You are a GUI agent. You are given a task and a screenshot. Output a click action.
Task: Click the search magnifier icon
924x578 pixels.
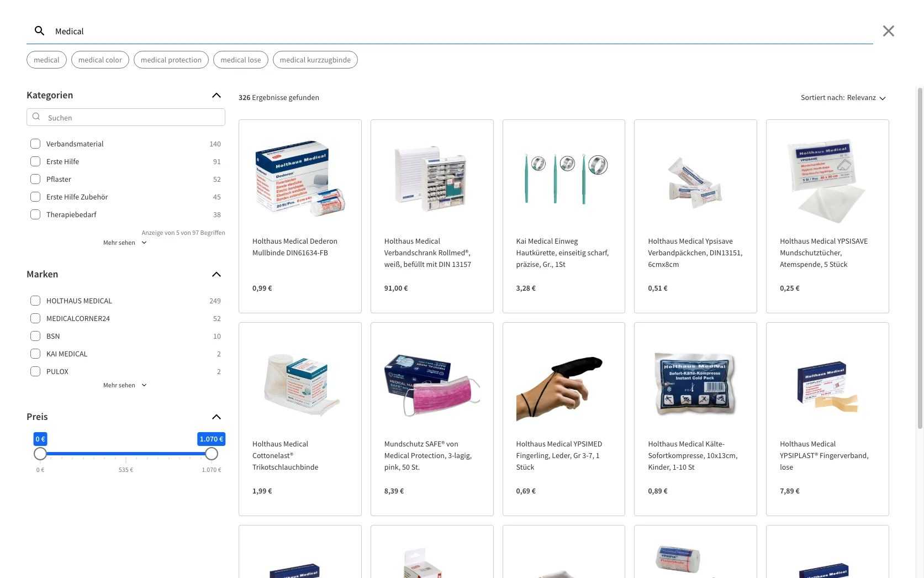(x=39, y=31)
